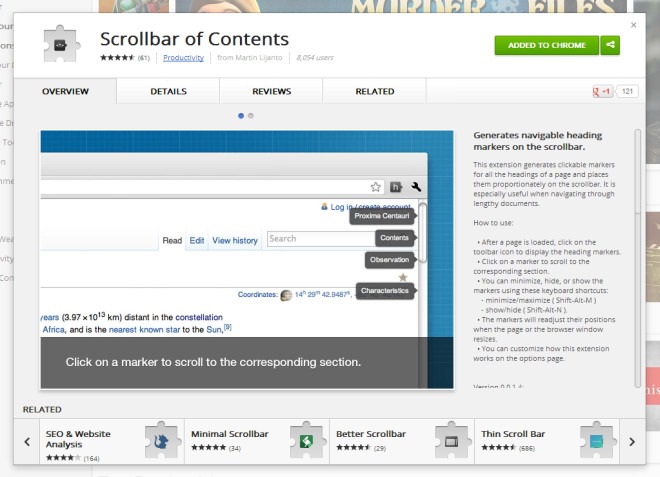The height and width of the screenshot is (477, 660).
Task: Click the 'How to use:' text
Action: click(x=493, y=223)
